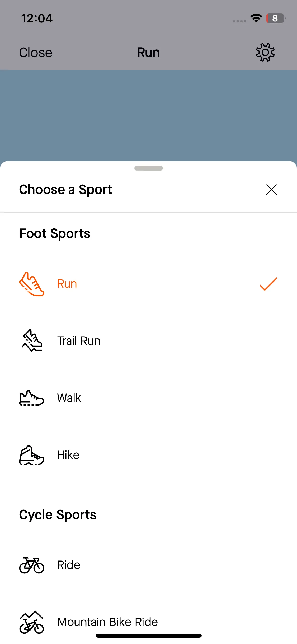Tap the Hike boot icon
The width and height of the screenshot is (297, 644).
(x=32, y=455)
